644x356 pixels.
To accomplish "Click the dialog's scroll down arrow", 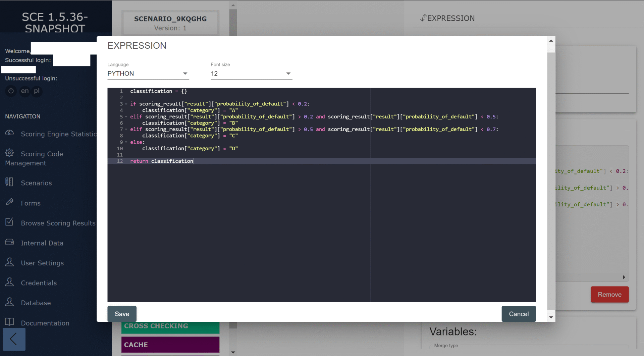I will point(551,317).
